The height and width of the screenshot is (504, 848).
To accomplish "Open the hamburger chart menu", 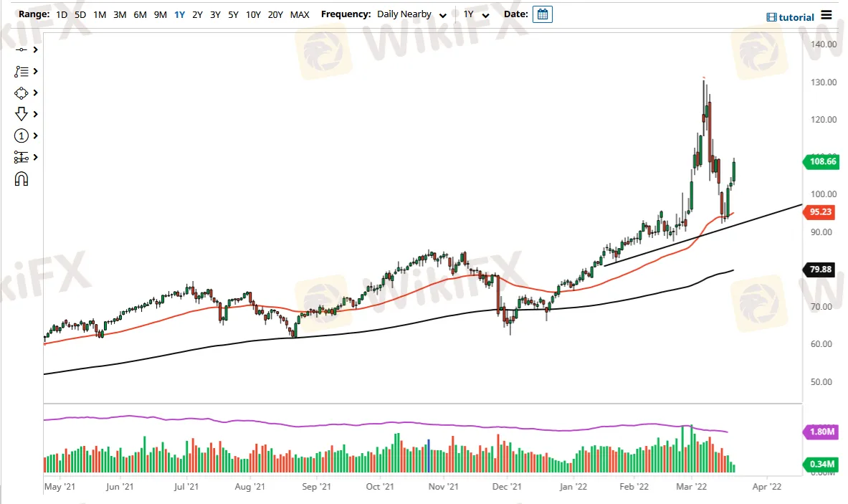I will 826,15.
